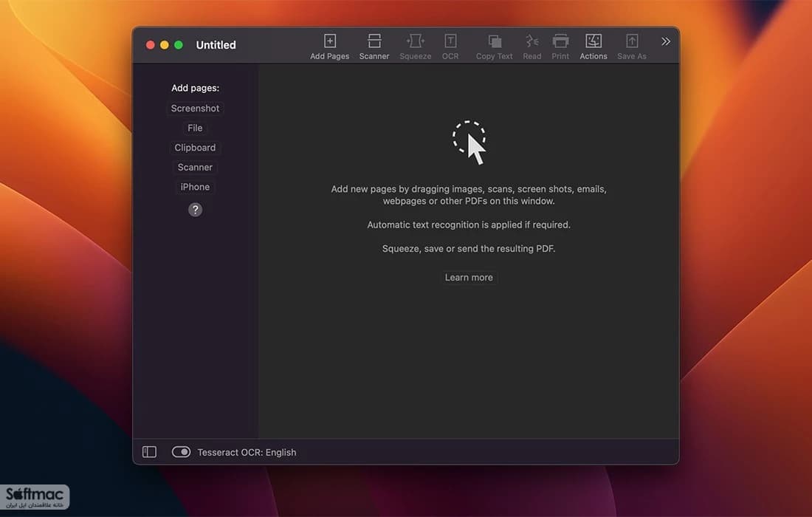Click the Print toolbar icon
Screen dimensions: 812x517
tap(560, 47)
